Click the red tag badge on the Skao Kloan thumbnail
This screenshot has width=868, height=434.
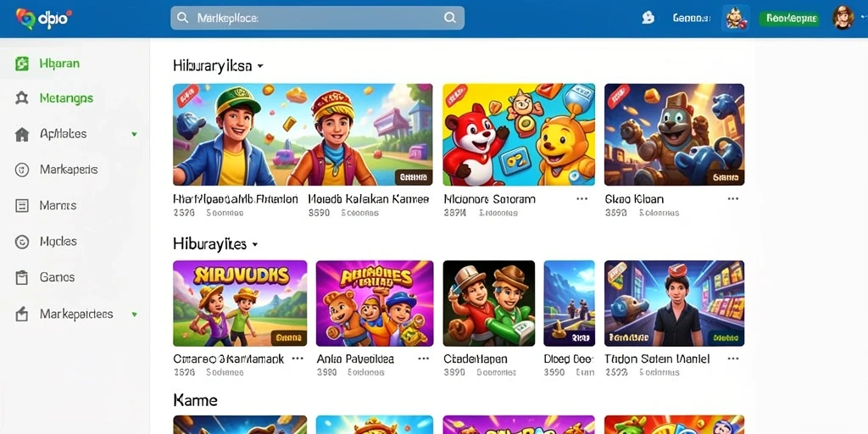(619, 96)
